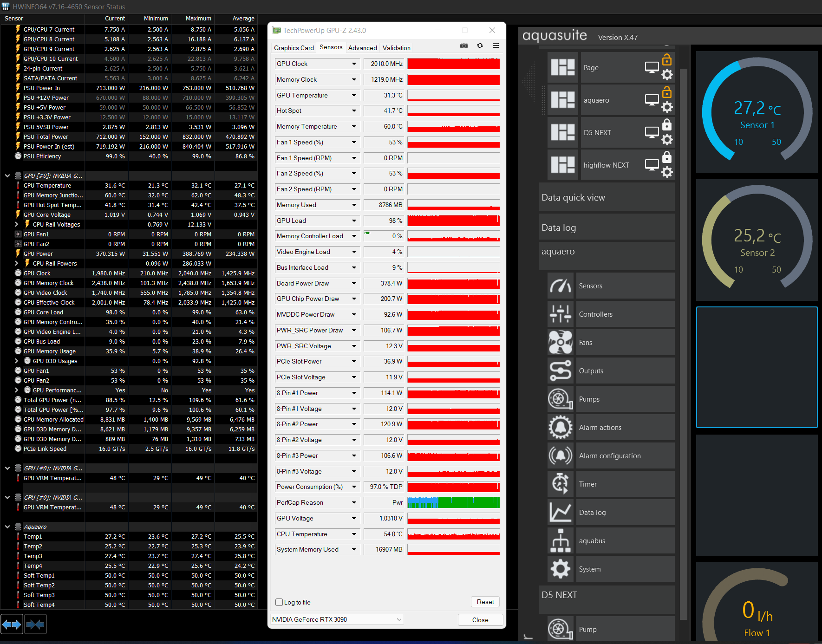Click the aquasuite sidebar vertical scrollbar
The width and height of the screenshot is (822, 644).
(683, 344)
